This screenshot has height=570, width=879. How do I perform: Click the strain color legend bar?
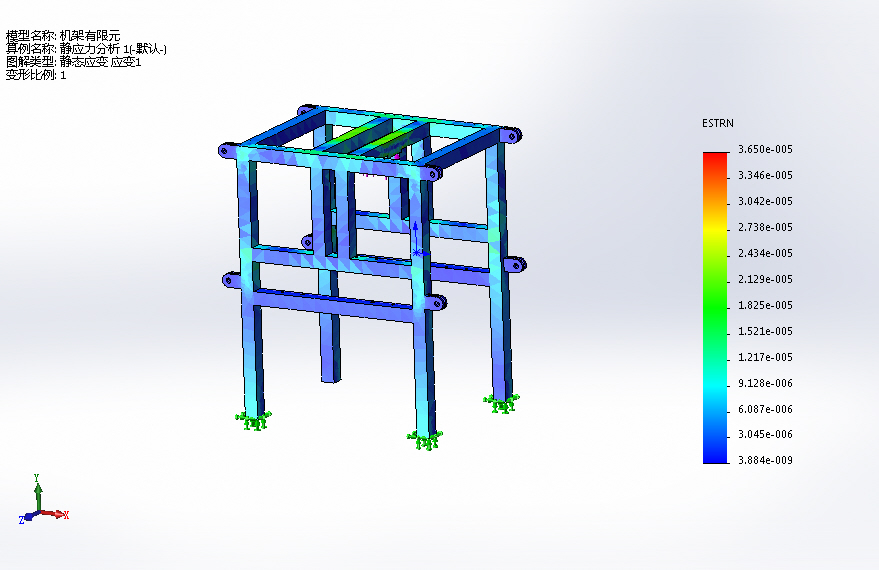click(715, 308)
